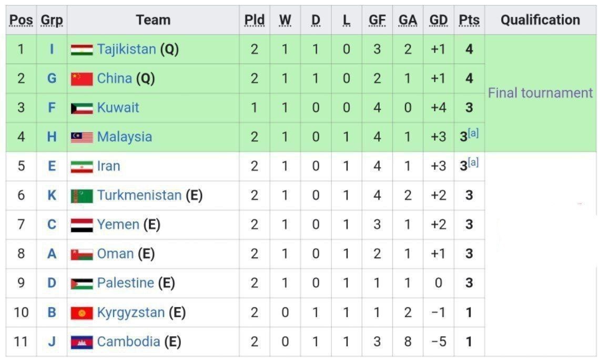Open the Final tournament link
608x364 pixels.
tap(540, 93)
